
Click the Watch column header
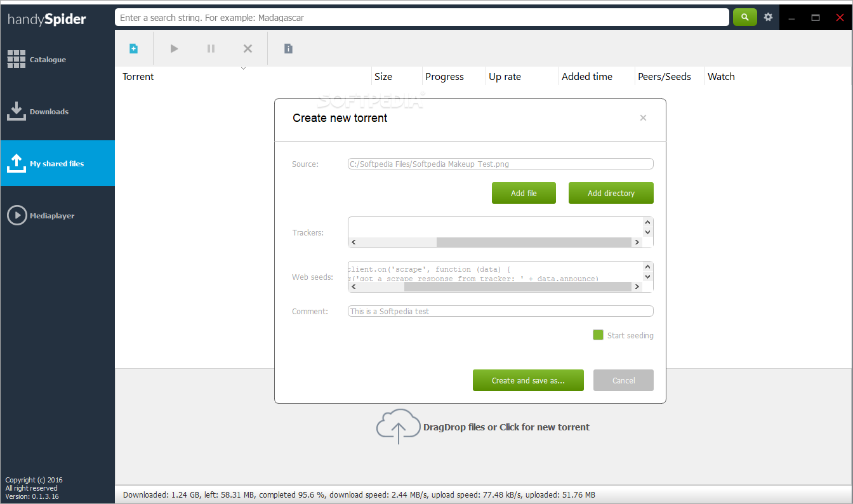[x=721, y=77]
